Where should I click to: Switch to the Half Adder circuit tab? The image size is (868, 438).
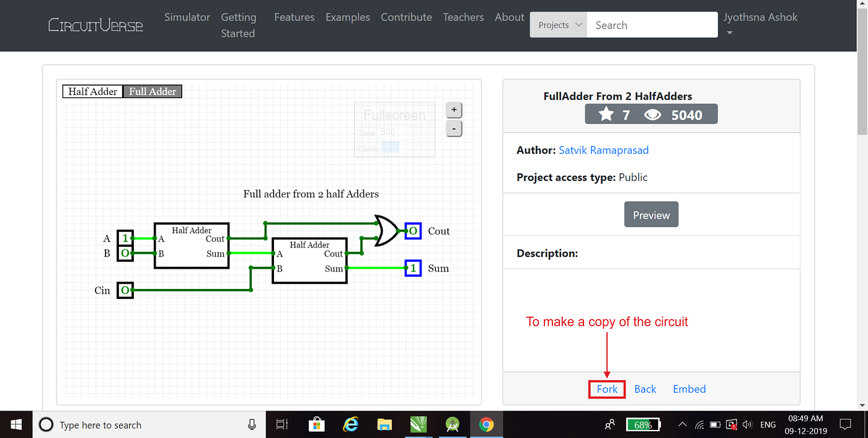coord(92,91)
